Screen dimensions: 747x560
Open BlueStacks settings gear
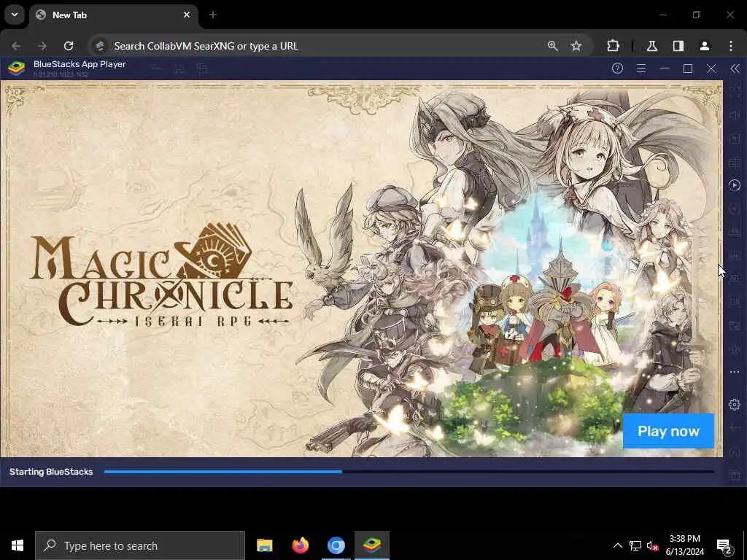click(735, 404)
